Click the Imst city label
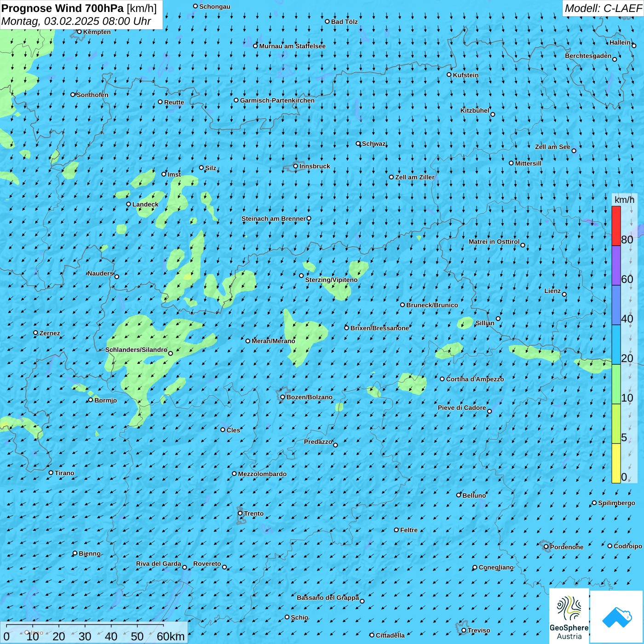 click(x=174, y=174)
